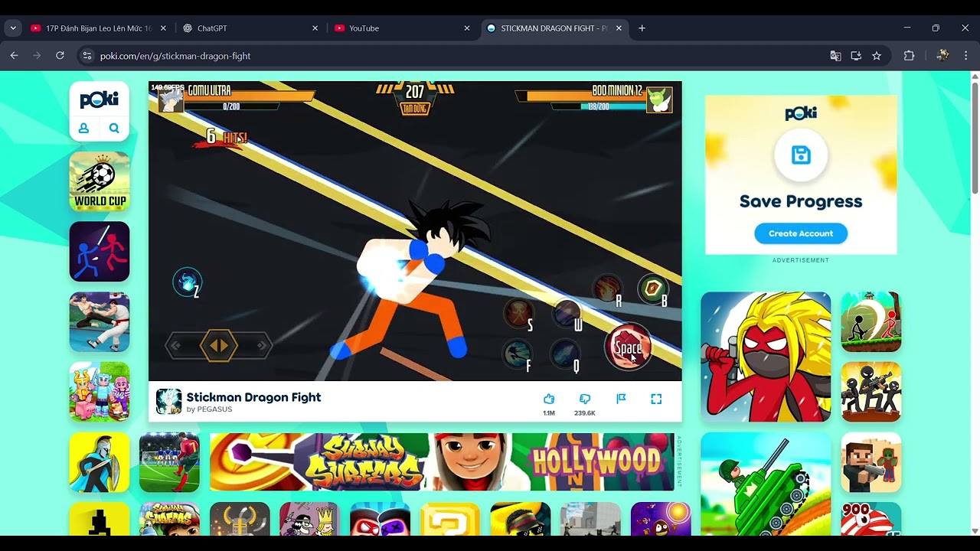The height and width of the screenshot is (551, 980).
Task: Open the Subway Surfers banner advertisement
Action: tap(442, 462)
